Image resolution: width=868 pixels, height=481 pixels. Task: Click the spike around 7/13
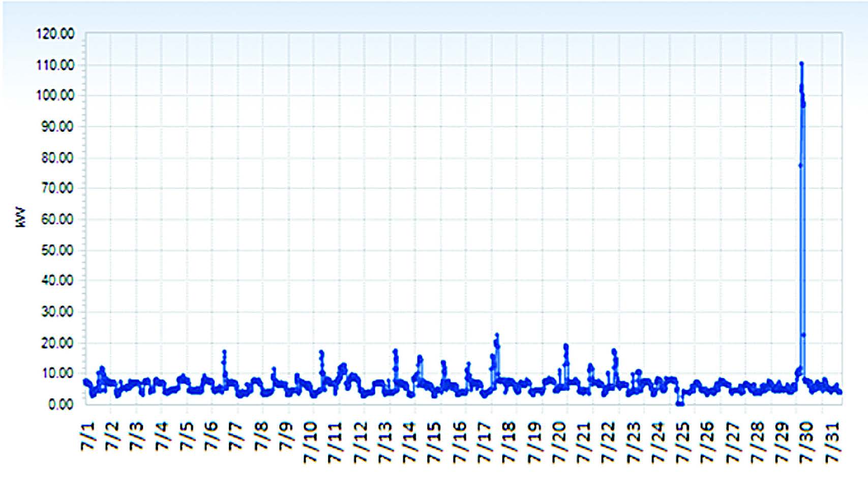(394, 351)
